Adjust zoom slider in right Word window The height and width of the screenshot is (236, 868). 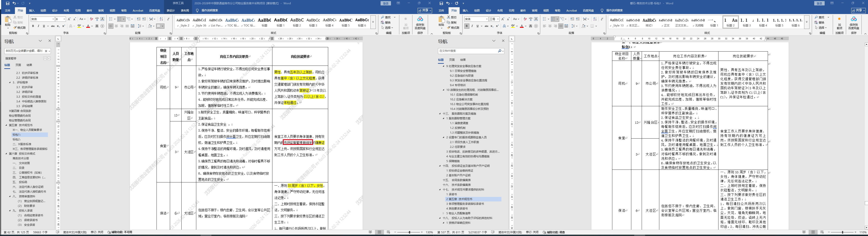pos(843,232)
